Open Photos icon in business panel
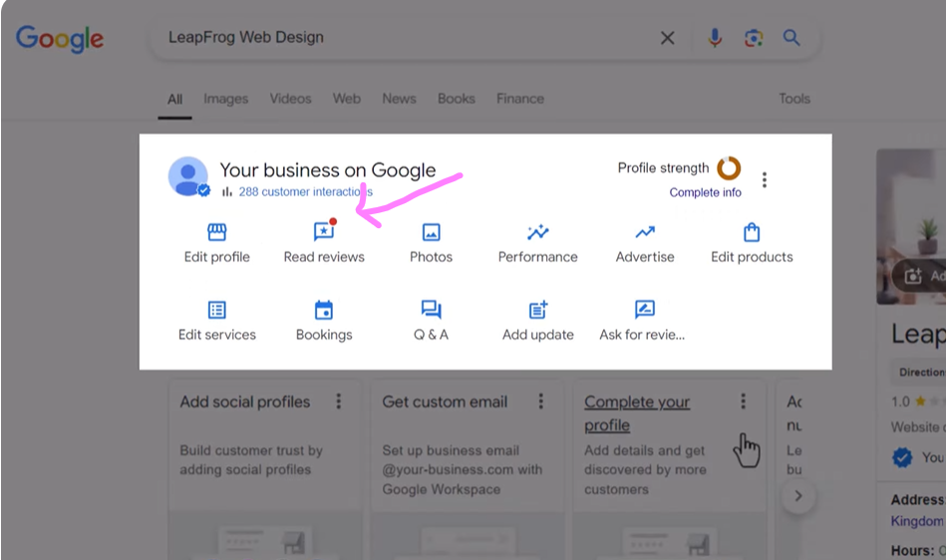Screen dimensions: 946x560 pos(431,232)
